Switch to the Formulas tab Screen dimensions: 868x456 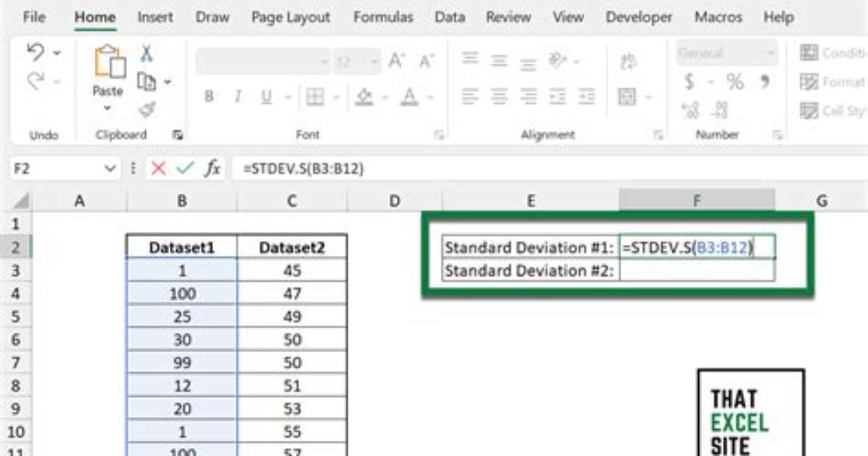[383, 17]
